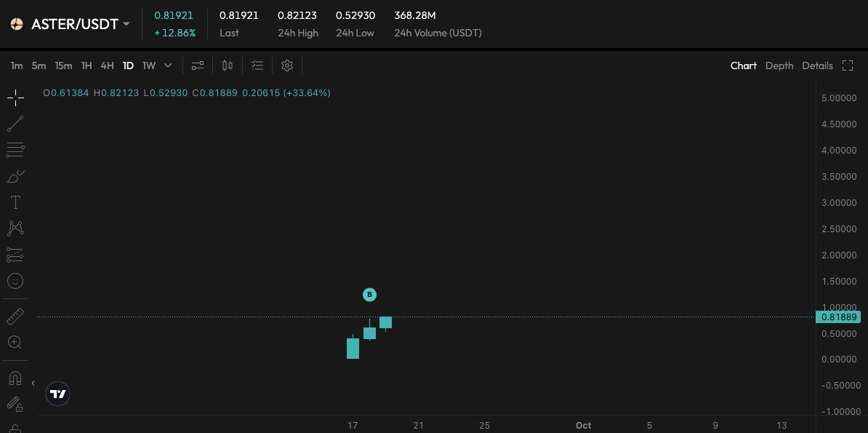The width and height of the screenshot is (868, 433).
Task: Open candlestick chart type selector
Action: pyautogui.click(x=228, y=65)
